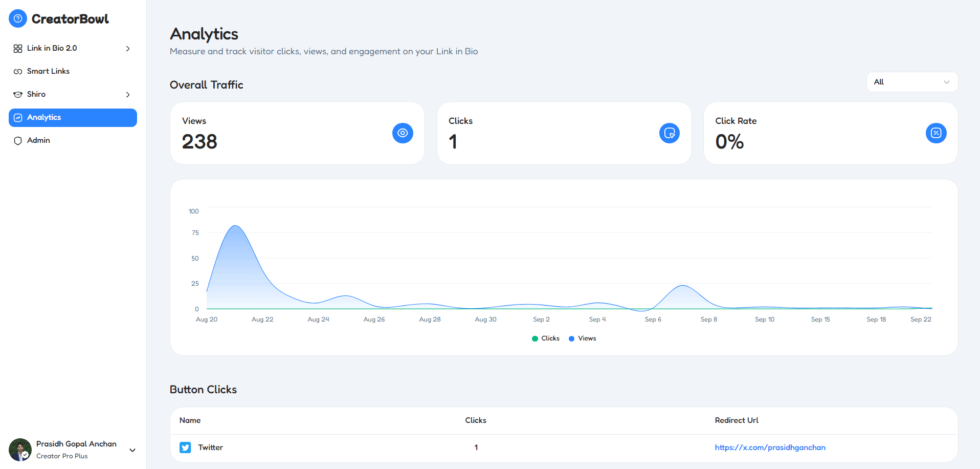Click the eye icon on the Views card
Screen dimensions: 980x469
(x=403, y=133)
